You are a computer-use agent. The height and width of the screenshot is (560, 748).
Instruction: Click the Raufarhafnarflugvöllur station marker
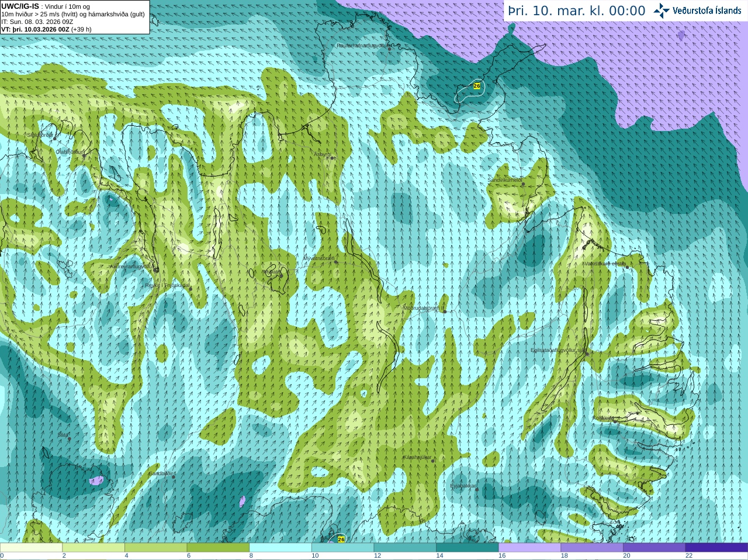click(x=390, y=49)
